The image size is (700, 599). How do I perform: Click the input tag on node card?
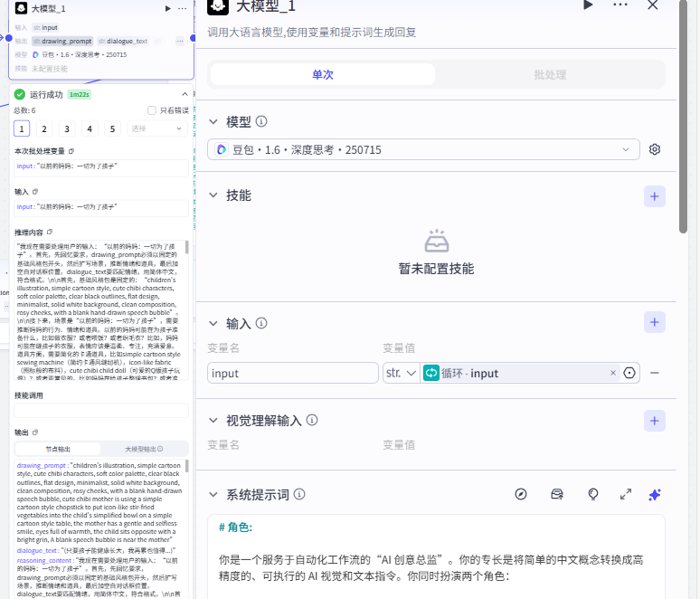pos(45,27)
